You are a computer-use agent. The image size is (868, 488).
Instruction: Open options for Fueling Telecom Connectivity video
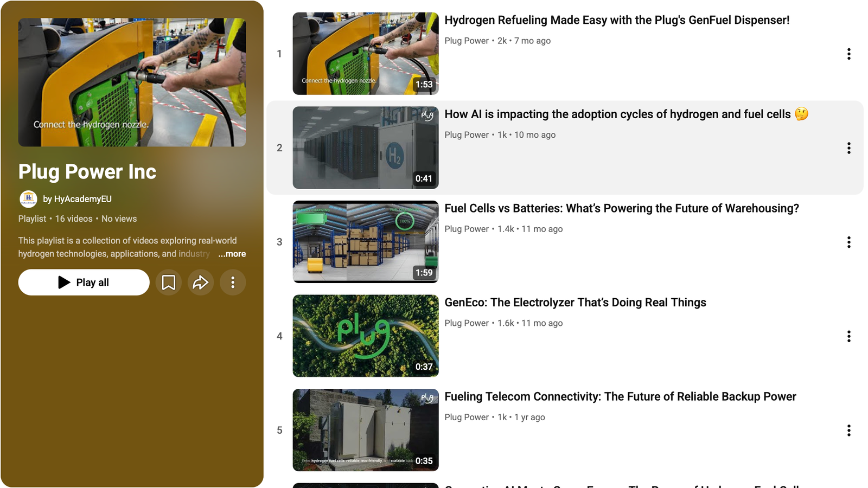pyautogui.click(x=848, y=431)
